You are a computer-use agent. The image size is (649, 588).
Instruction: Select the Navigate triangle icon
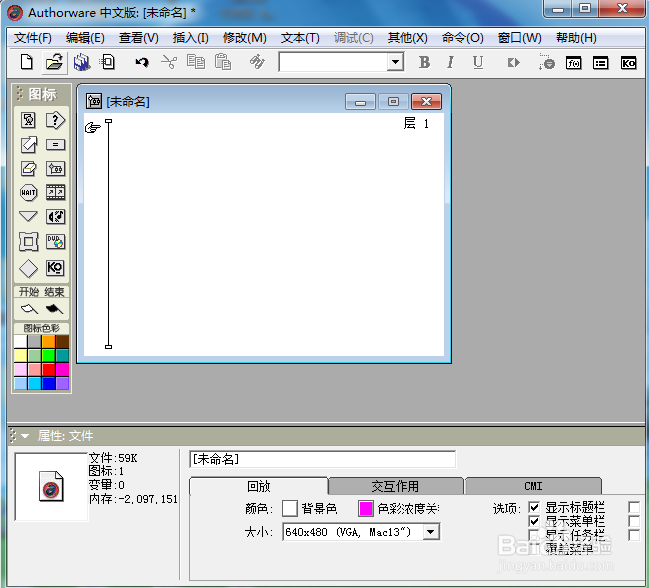29,216
